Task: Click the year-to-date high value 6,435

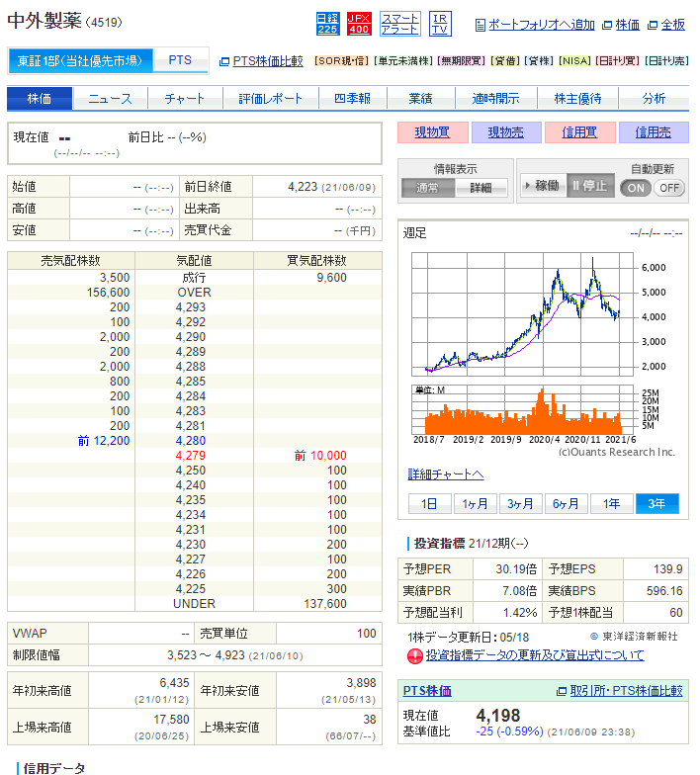Action: coord(174,682)
